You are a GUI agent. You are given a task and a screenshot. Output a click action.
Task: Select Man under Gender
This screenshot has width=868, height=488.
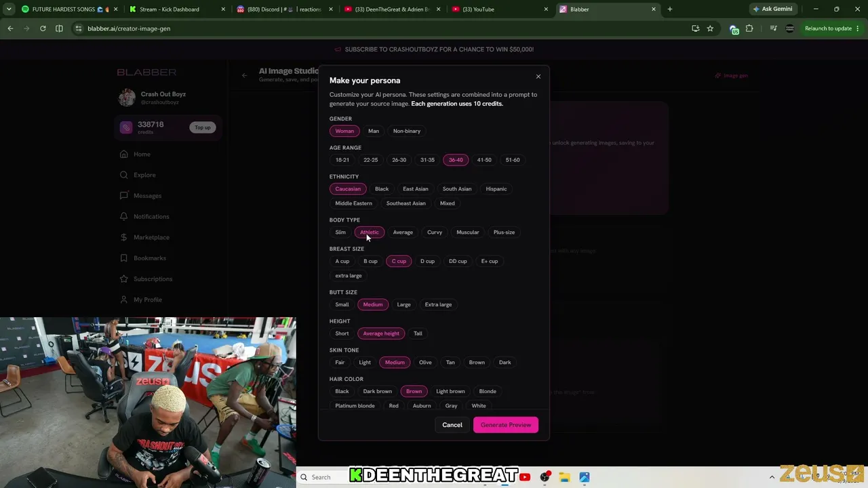(374, 131)
